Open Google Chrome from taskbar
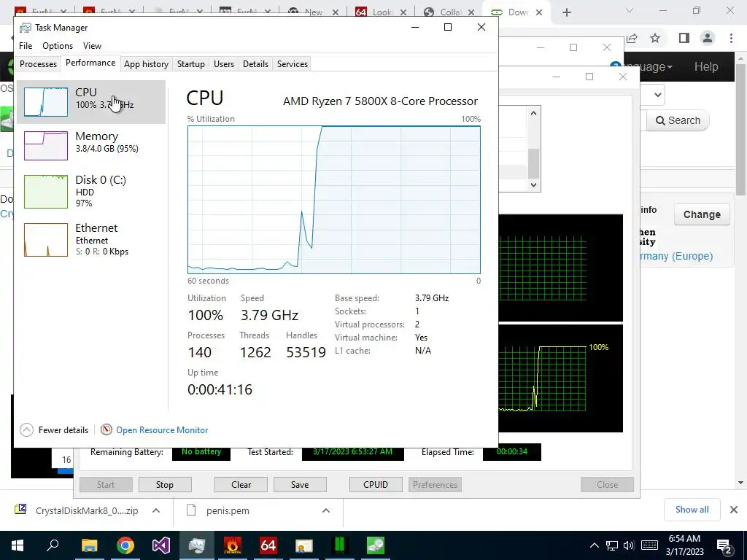 (x=125, y=545)
